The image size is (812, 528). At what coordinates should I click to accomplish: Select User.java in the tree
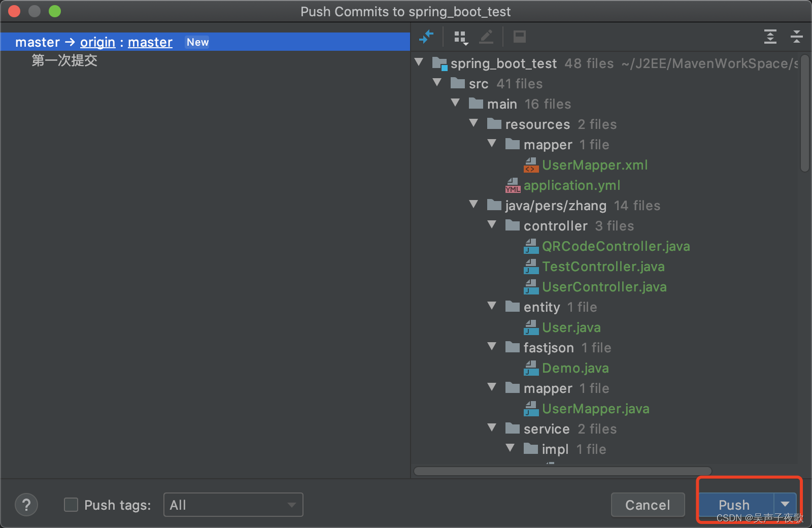tap(571, 327)
